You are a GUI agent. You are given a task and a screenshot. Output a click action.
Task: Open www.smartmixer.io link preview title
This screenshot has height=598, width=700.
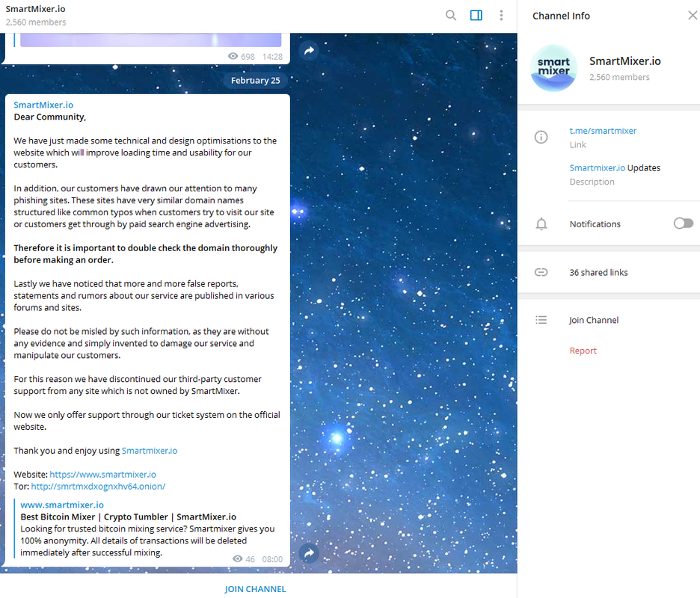pyautogui.click(x=62, y=505)
